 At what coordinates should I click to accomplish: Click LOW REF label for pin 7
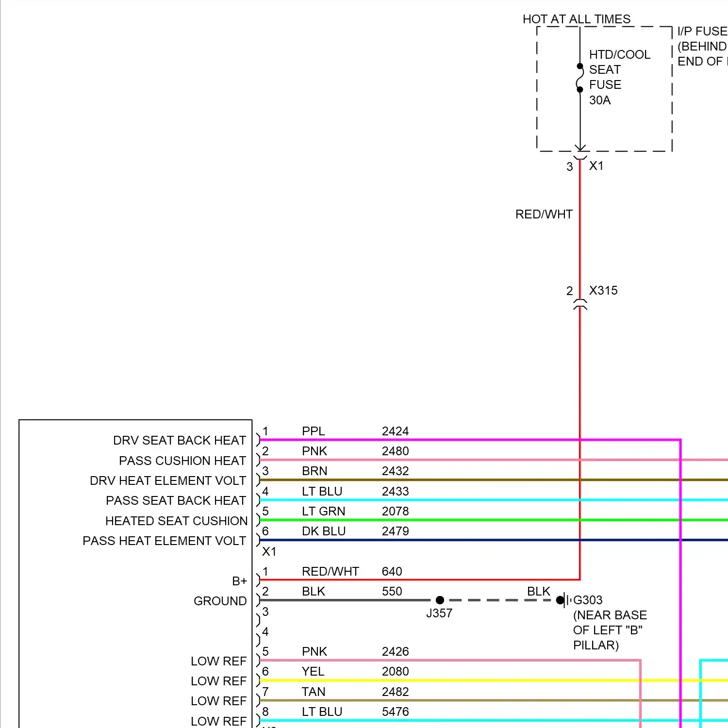click(x=219, y=701)
